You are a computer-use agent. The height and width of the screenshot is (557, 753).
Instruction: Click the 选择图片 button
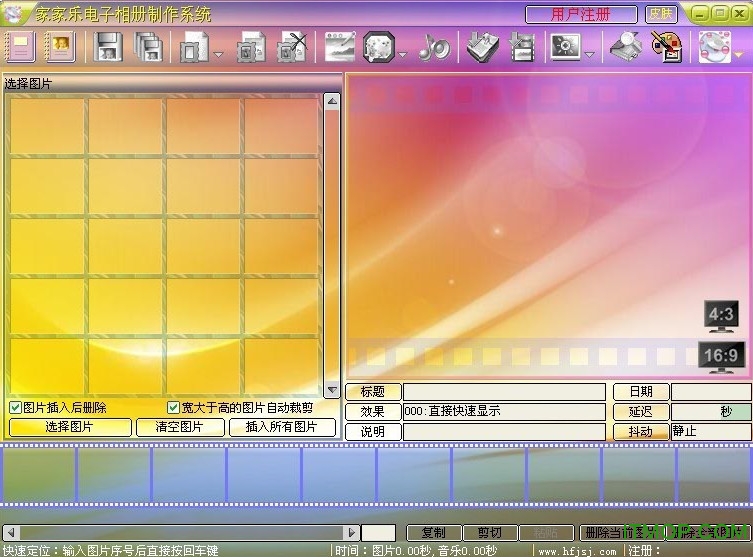(x=69, y=427)
